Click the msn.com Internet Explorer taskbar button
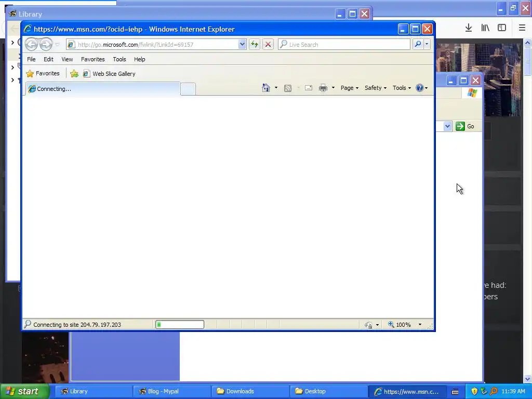532x399 pixels. tap(407, 391)
